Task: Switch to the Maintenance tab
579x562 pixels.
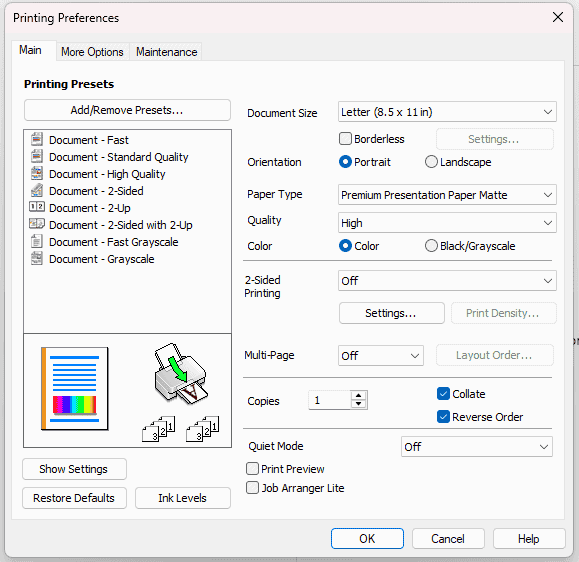Action: coord(167,52)
